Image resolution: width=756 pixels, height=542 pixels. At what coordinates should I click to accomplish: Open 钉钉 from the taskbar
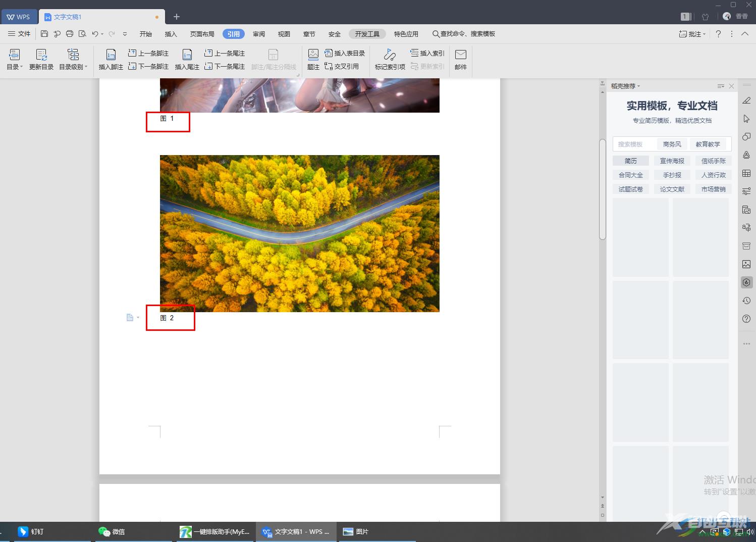31,531
